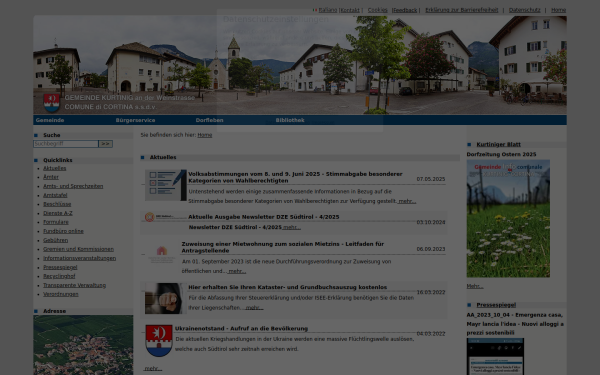Open Erklärung zur Barrierefreiheit

coord(461,10)
